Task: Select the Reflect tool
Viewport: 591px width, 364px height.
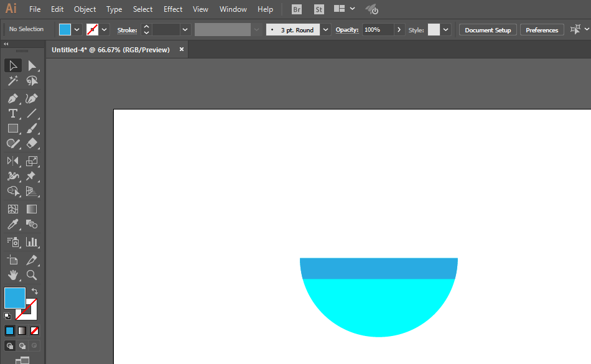Action: (13, 161)
